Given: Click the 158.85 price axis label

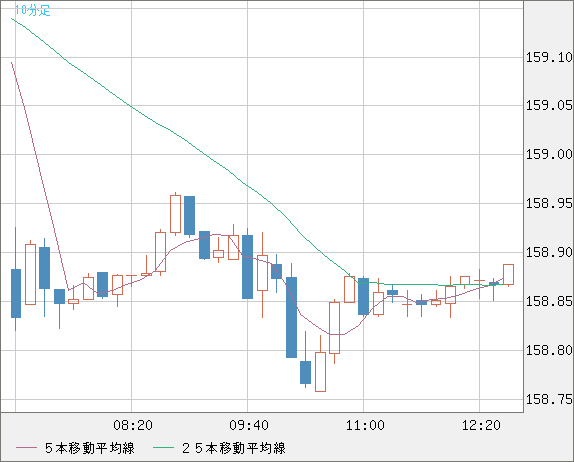Looking at the screenshot, I should [x=549, y=302].
